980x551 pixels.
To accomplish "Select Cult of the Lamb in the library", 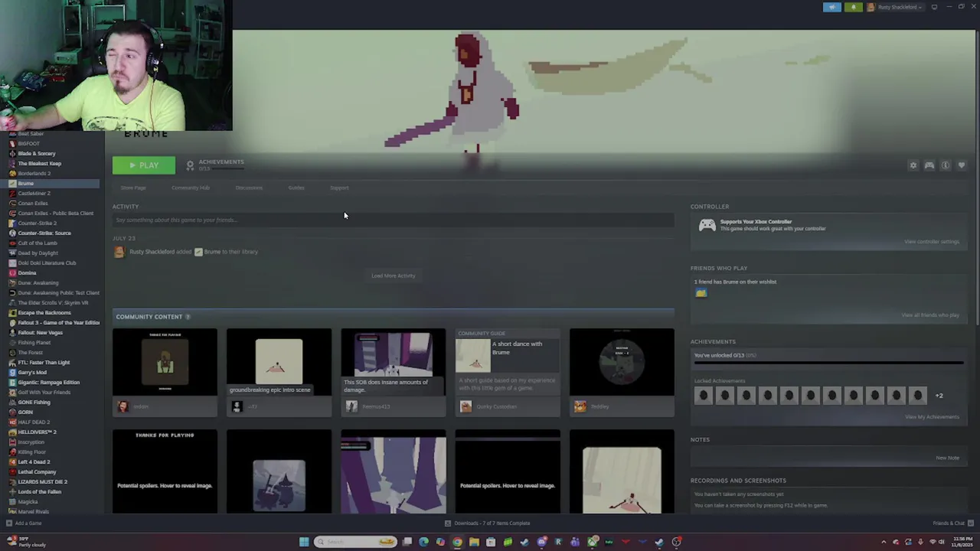I will click(38, 243).
